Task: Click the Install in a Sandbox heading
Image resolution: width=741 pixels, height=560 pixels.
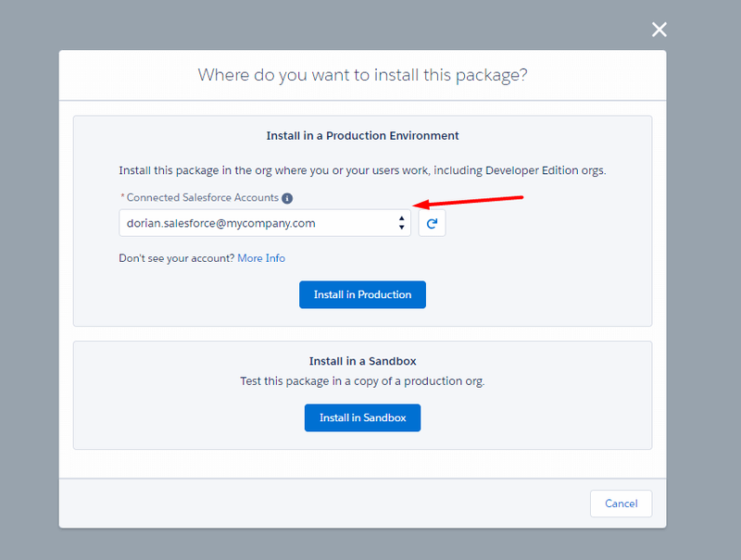Action: point(362,361)
